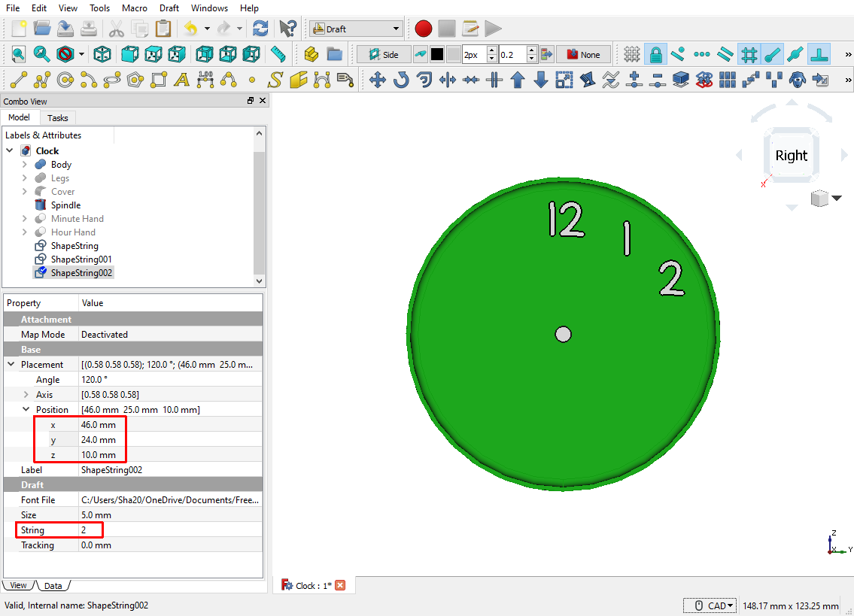854x616 pixels.
Task: Expand the Minute Hand tree item
Action: coord(25,218)
